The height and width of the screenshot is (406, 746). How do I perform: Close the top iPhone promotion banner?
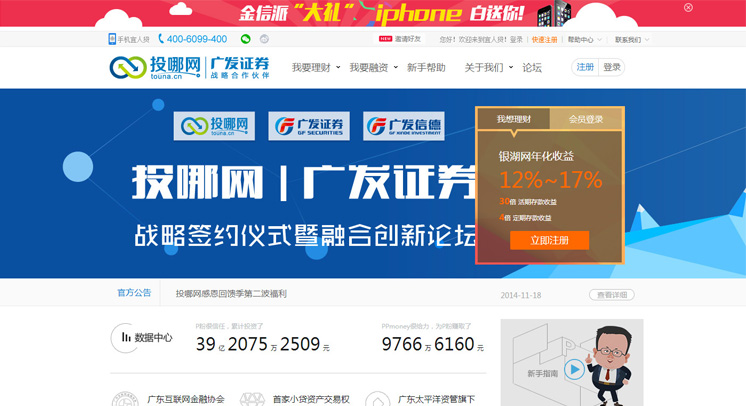pos(688,7)
